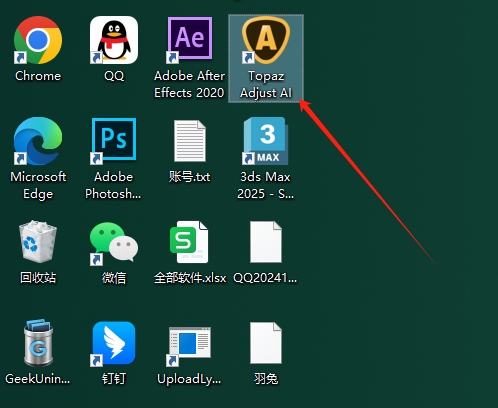The height and width of the screenshot is (408, 498).
Task: Click the "3ds Max 2025 - S..." label
Action: coord(266,185)
